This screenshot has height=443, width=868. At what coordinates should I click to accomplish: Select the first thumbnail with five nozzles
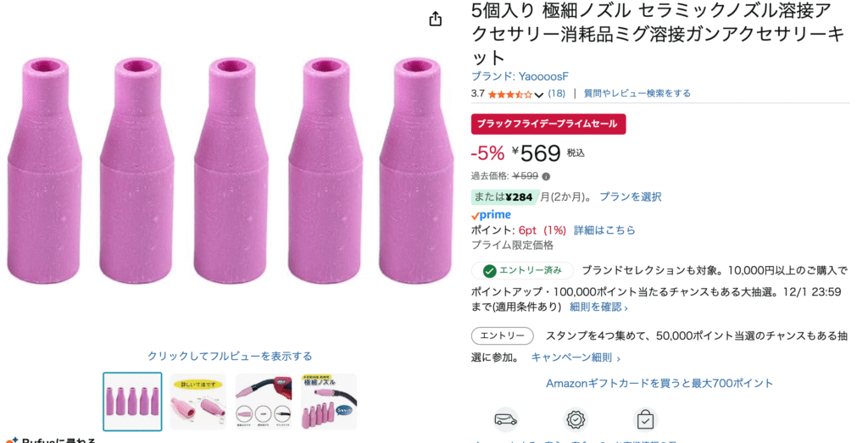click(x=132, y=401)
